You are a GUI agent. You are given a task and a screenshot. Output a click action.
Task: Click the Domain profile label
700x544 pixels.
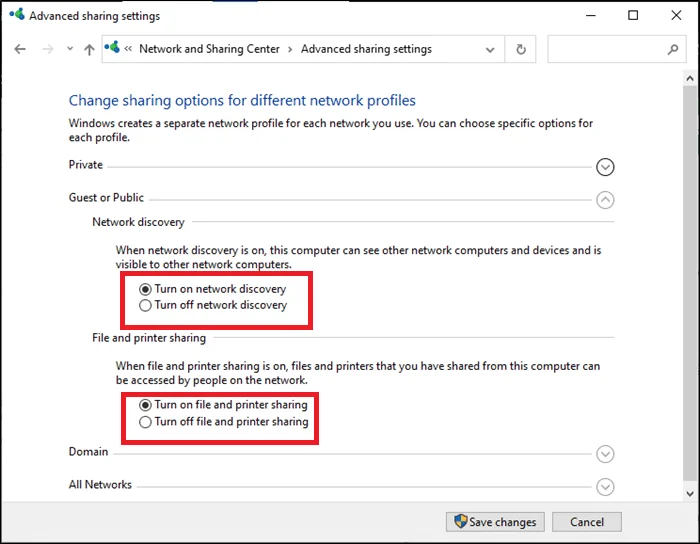(x=88, y=452)
